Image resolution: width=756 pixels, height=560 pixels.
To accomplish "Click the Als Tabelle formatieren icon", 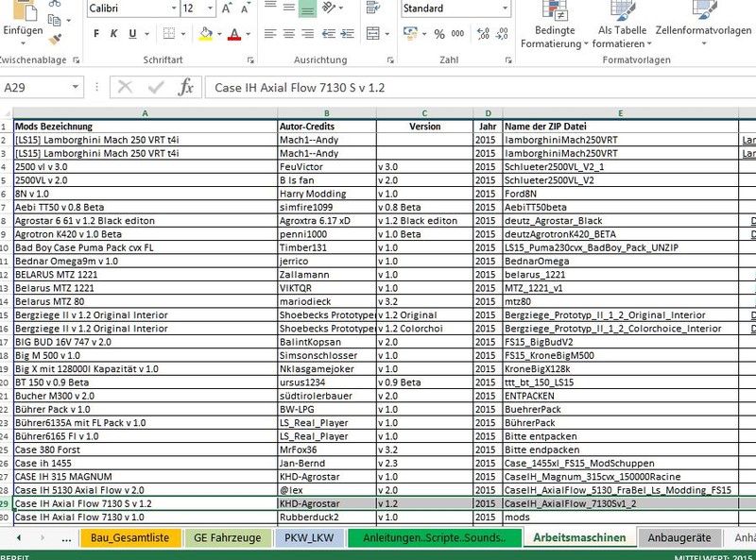I will click(x=623, y=37).
